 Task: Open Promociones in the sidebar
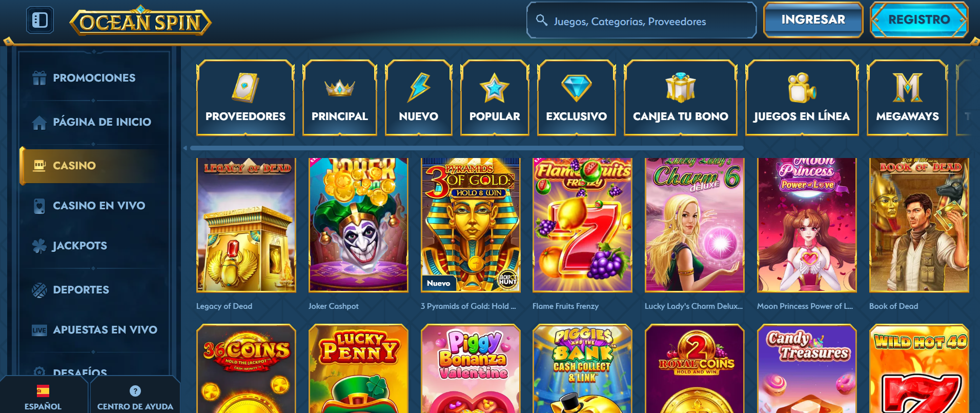click(x=94, y=78)
